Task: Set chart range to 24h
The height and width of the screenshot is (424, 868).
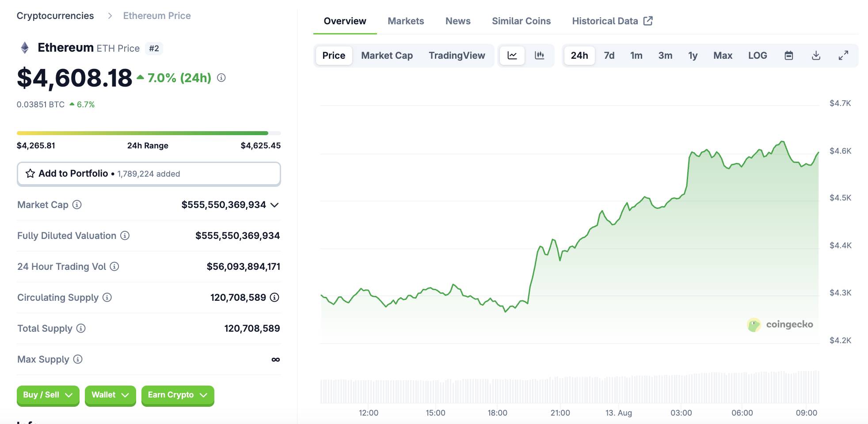Action: [x=579, y=56]
